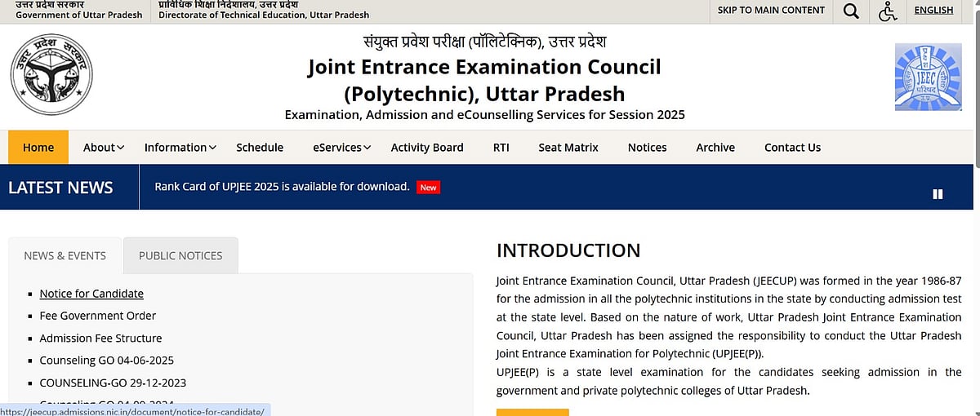Pause the latest news ticker
The image size is (980, 416).
938,194
